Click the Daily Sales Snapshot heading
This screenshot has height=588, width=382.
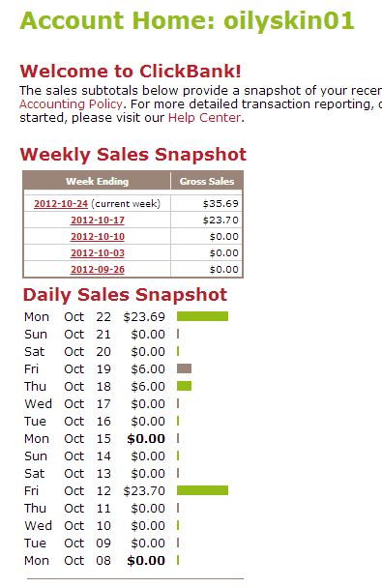125,295
